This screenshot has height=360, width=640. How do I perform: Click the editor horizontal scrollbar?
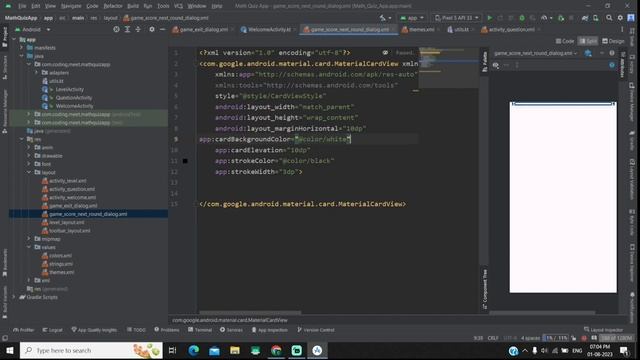250,313
